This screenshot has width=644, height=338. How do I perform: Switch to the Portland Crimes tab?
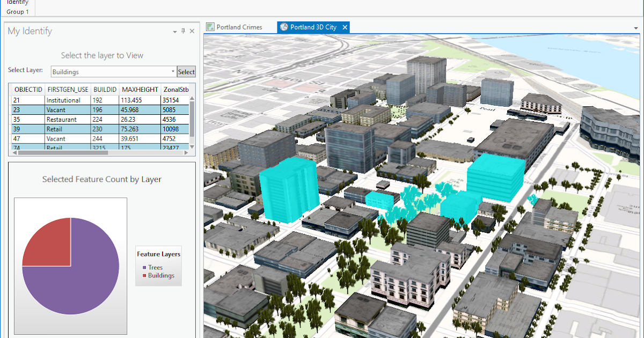239,27
